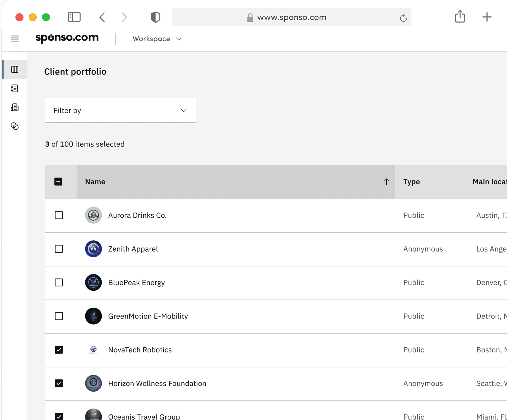Sort by the Name column arrow
Screen dimensions: 507x420
[386, 182]
